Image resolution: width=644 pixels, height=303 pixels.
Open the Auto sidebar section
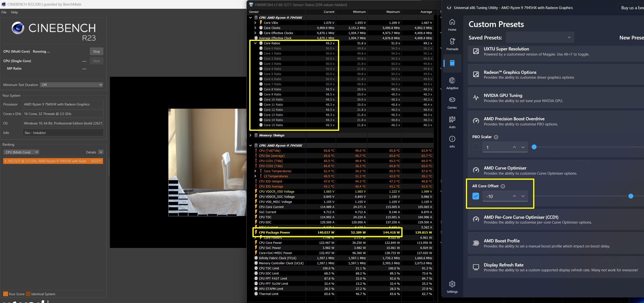[x=452, y=122]
